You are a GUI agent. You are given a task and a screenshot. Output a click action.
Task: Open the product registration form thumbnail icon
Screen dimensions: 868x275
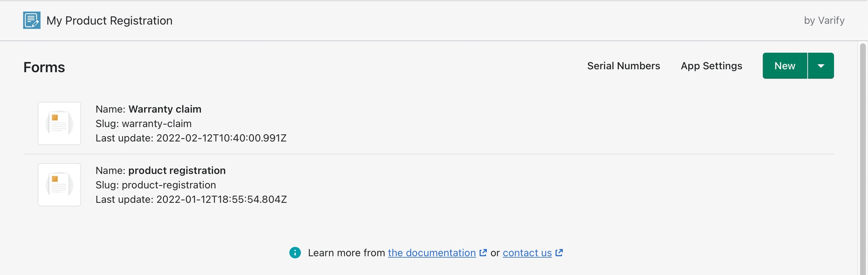pos(59,185)
